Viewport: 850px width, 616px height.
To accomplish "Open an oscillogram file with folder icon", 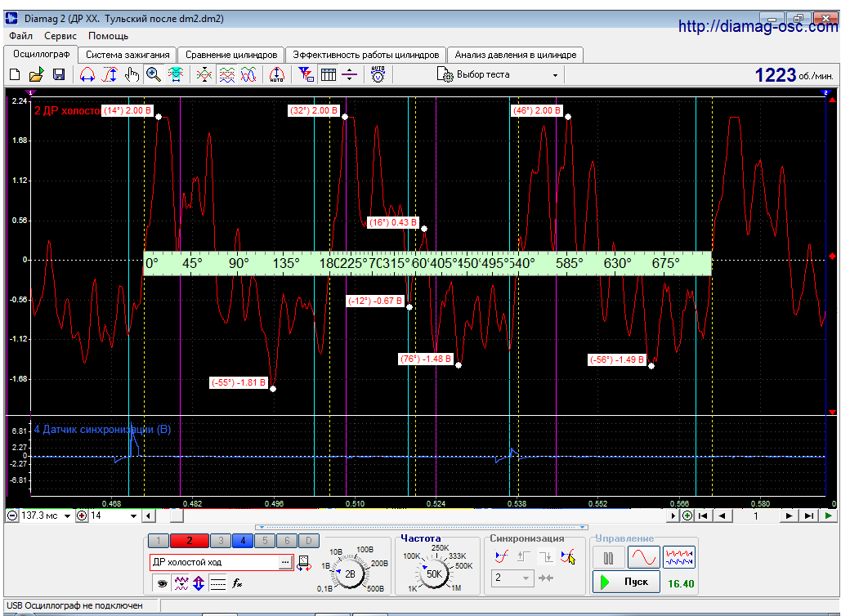I will point(36,75).
